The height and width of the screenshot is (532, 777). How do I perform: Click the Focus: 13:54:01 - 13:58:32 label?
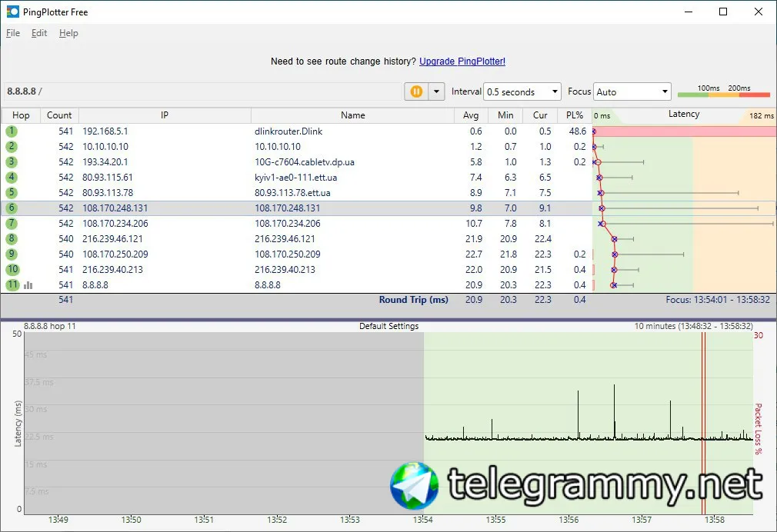[x=718, y=300]
